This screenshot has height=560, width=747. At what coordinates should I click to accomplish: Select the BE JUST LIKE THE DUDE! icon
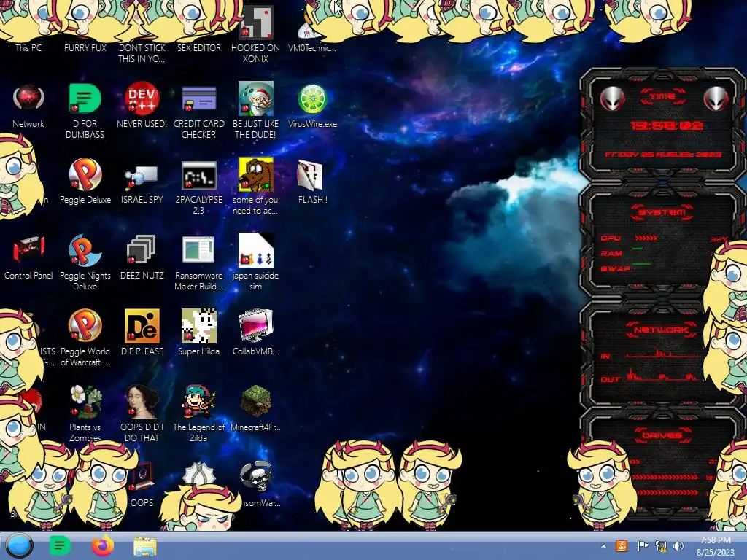click(x=256, y=98)
